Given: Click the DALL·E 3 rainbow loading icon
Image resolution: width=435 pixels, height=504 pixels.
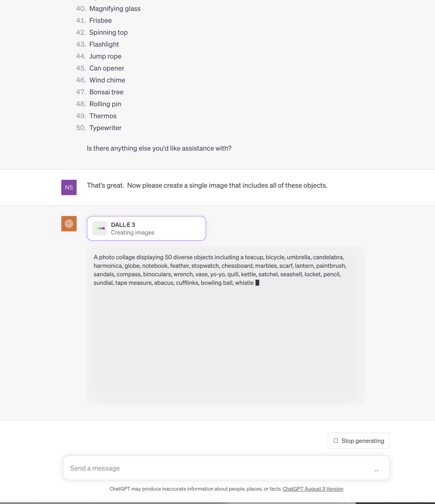Looking at the screenshot, I should point(99,228).
